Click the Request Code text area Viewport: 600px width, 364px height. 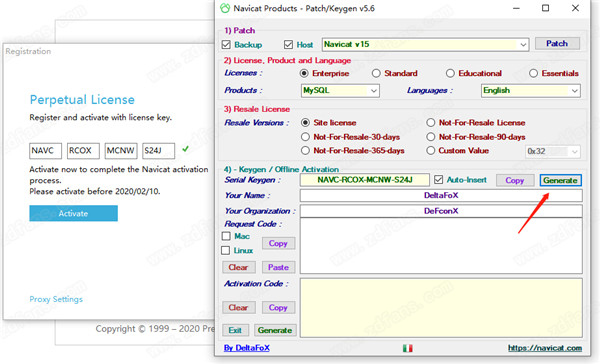click(x=441, y=246)
